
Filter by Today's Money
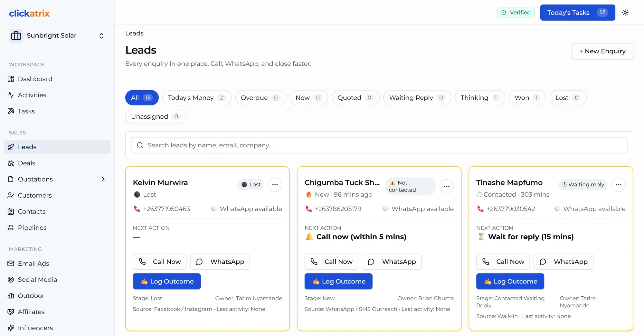197,98
